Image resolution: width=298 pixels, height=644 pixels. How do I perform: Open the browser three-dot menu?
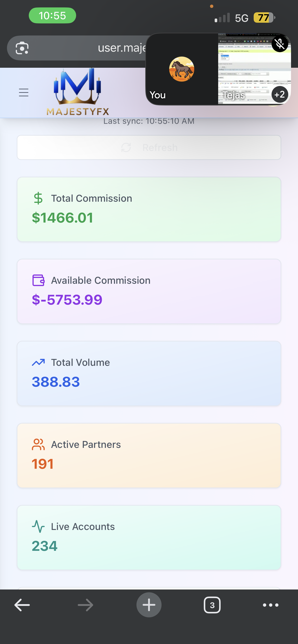(x=270, y=605)
